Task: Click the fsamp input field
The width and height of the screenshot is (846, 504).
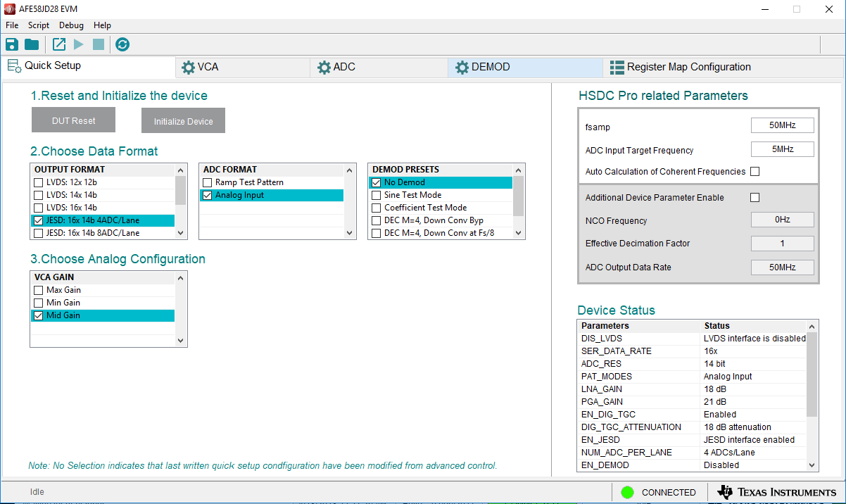Action: [783, 125]
